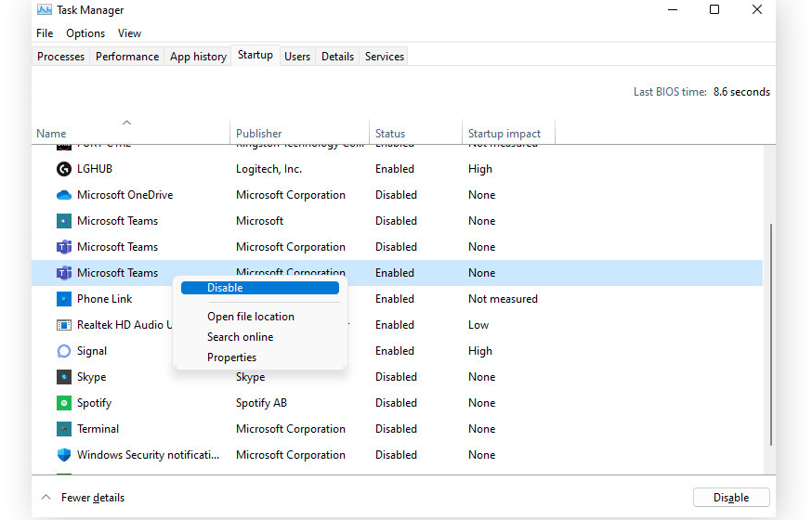Click the High impact value for LGHUB
This screenshot has height=520, width=812.
[x=480, y=169]
